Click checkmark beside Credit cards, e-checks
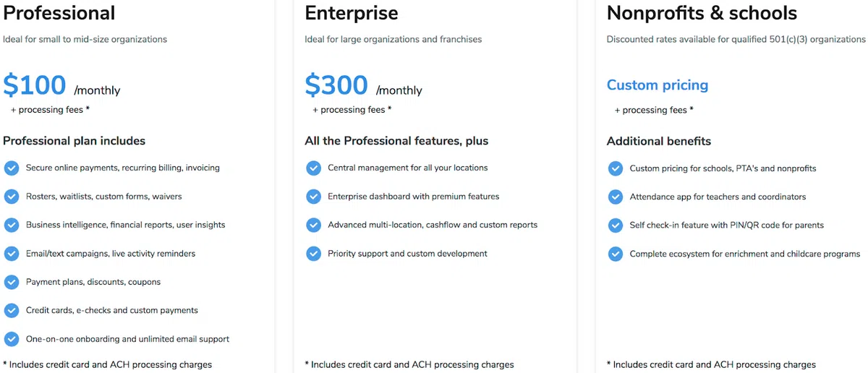 (12, 310)
